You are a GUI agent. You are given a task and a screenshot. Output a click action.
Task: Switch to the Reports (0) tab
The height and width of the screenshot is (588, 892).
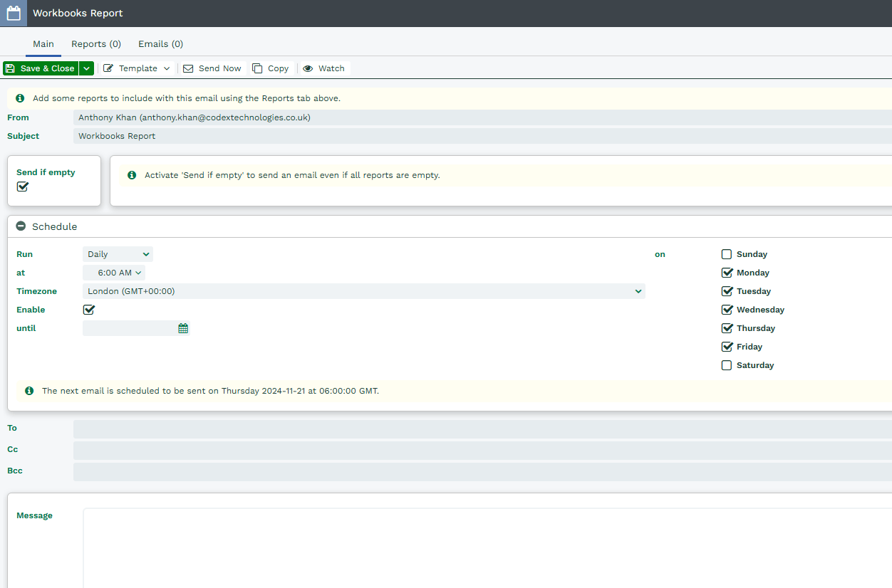pyautogui.click(x=96, y=44)
